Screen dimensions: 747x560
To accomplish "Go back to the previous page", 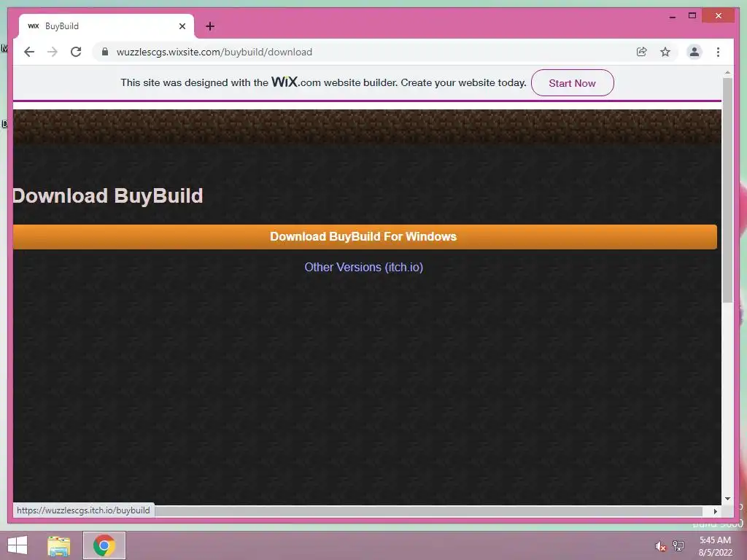I will point(29,52).
